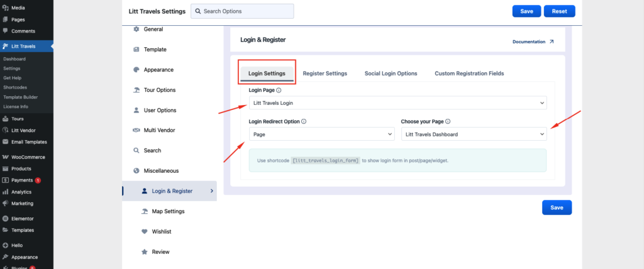Click the Wishlist heart icon
Image resolution: width=644 pixels, height=269 pixels.
[x=145, y=231]
